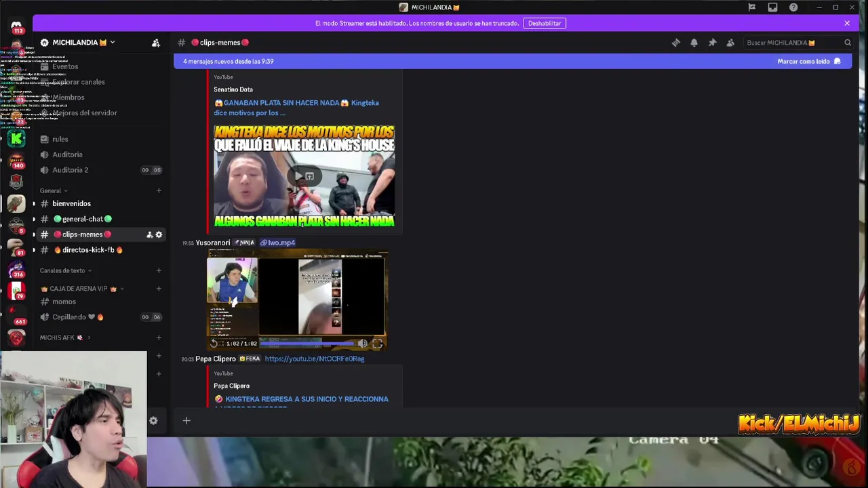Show pinned messages via pin icon

(712, 43)
